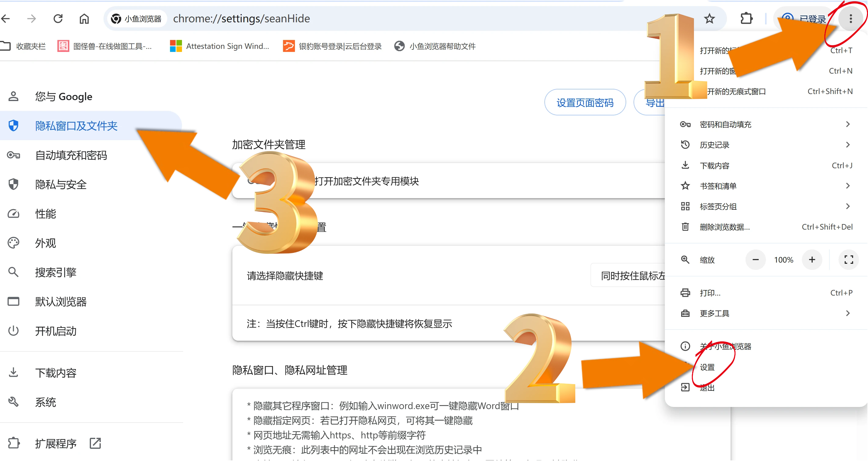868x461 pixels.
Task: Open the 银豹账号登录 bookmark
Action: pyautogui.click(x=332, y=46)
